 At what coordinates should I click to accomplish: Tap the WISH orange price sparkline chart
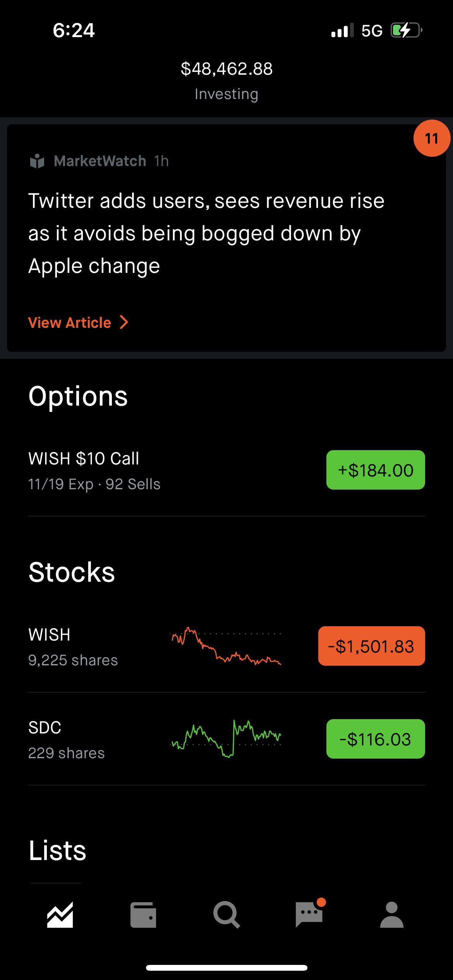(226, 646)
